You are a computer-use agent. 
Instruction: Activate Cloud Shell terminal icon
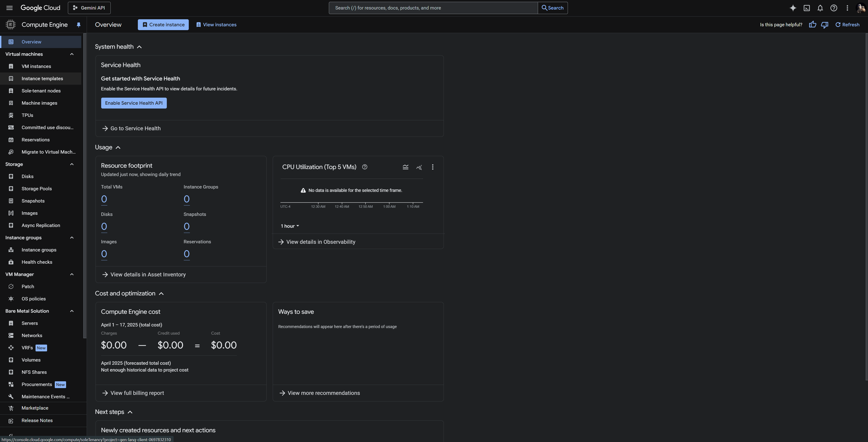click(x=807, y=8)
